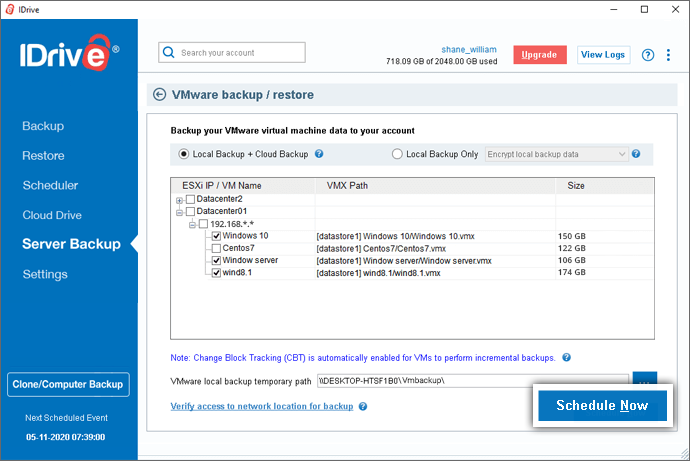Click help icon after the CBT note

(566, 357)
